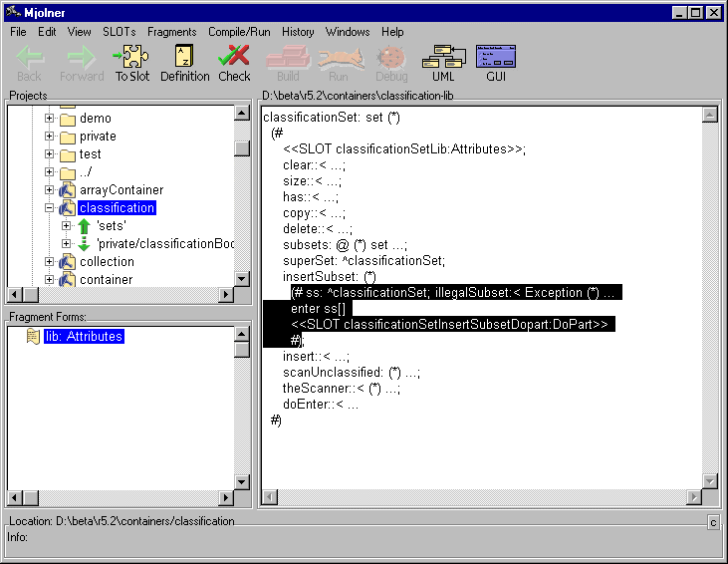Open the UML diagram view

pos(443,58)
